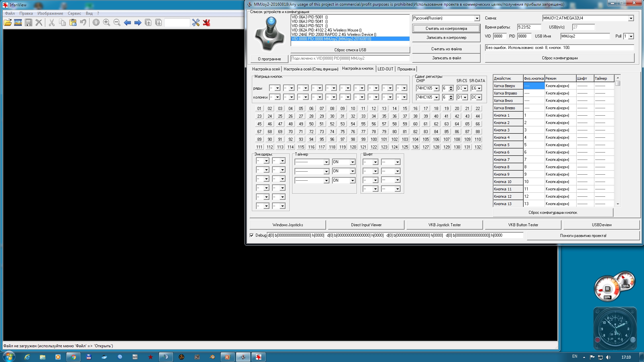Click the large joystick image in MMJoy2
The height and width of the screenshot is (362, 644).
(269, 35)
